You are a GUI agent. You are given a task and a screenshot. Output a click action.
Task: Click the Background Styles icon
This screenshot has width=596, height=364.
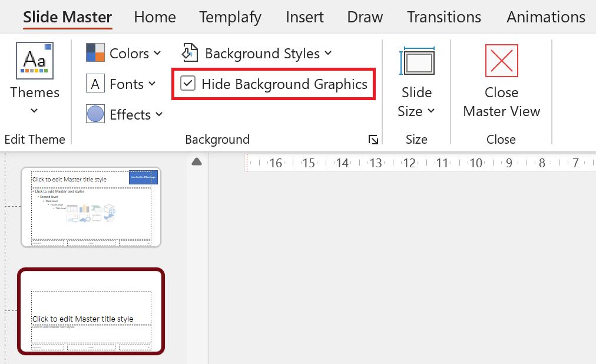pos(190,53)
